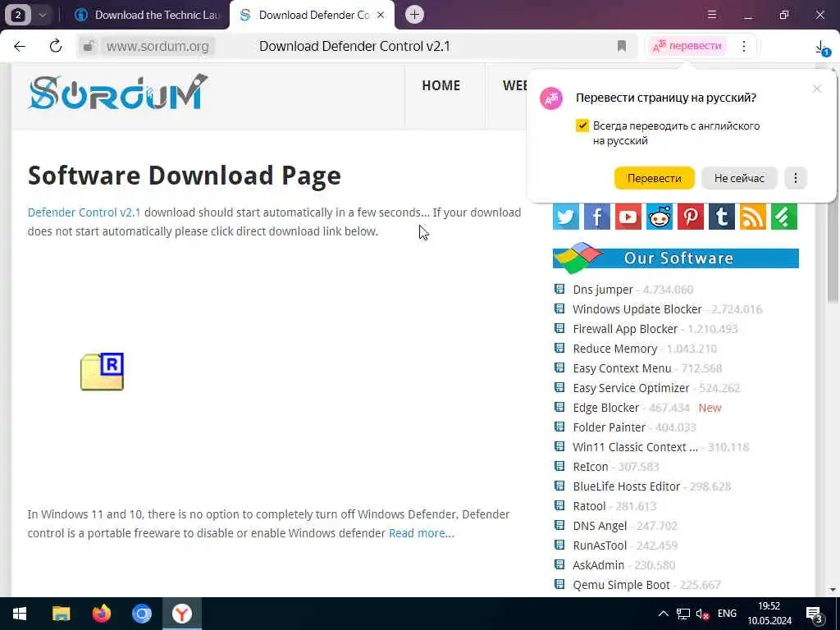The height and width of the screenshot is (630, 840).
Task: Open the Reddit social icon
Action: pyautogui.click(x=660, y=217)
